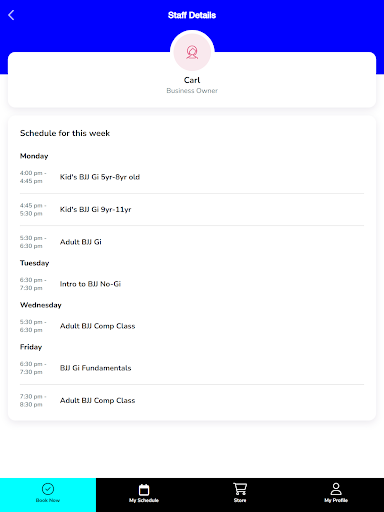Open Wednesday's Adult BJJ Comp Class
Screen dimensions: 384x512
click(192, 326)
